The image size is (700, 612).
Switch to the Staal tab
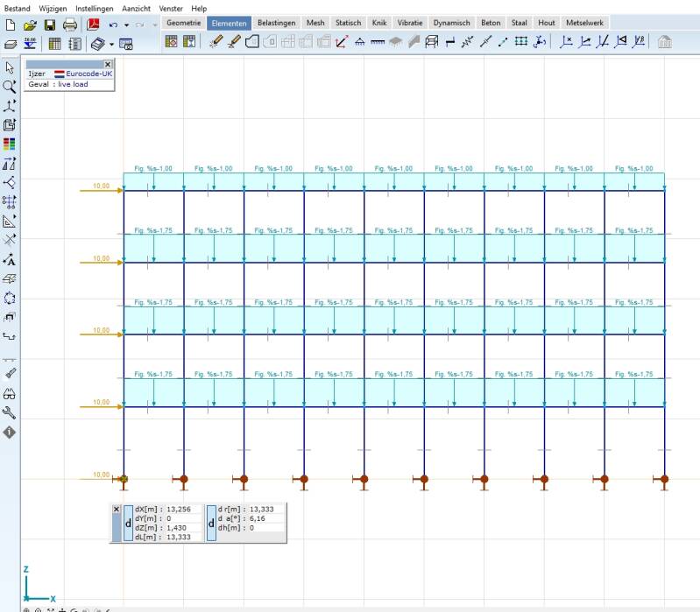coord(519,23)
